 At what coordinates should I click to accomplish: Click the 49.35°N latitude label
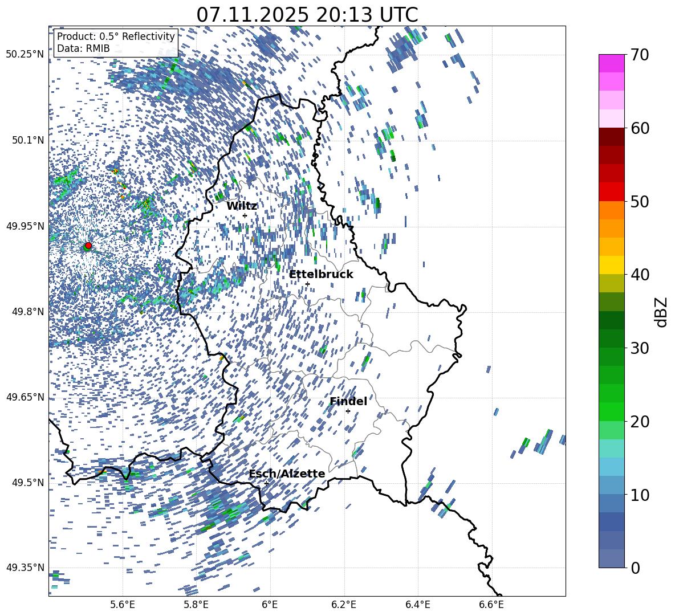coord(25,568)
